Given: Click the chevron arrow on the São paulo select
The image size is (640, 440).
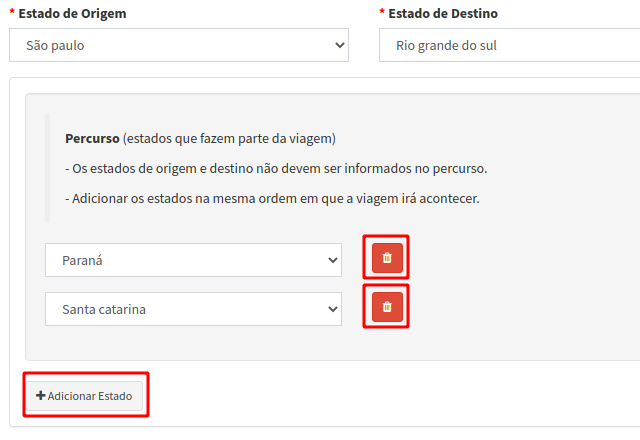Looking at the screenshot, I should (340, 45).
